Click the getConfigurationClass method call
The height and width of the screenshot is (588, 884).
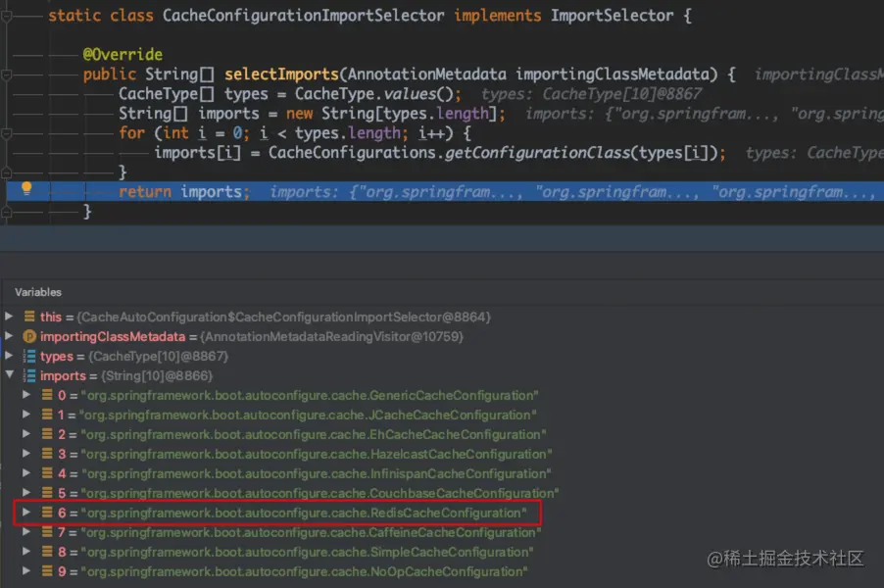pos(537,153)
